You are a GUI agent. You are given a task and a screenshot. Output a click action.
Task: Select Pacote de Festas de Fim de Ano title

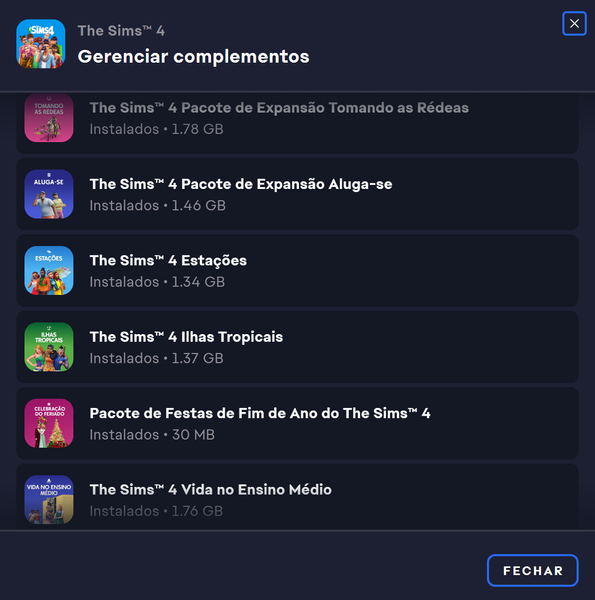click(x=260, y=413)
